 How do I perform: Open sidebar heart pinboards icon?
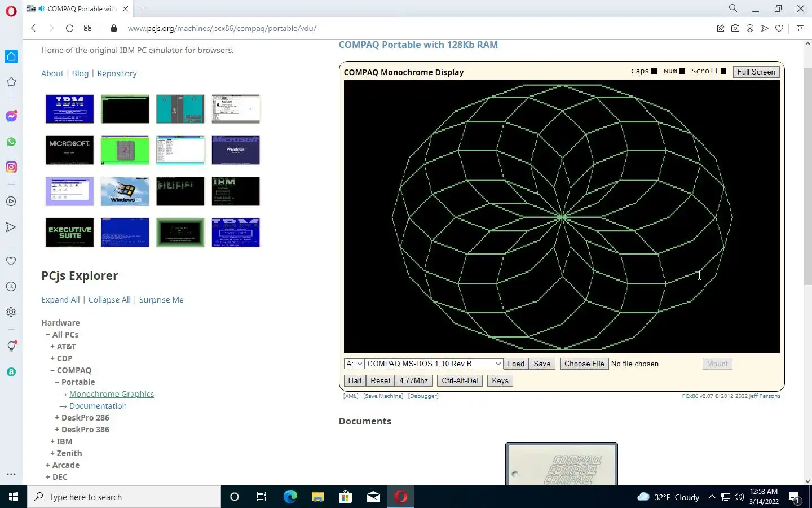[11, 261]
